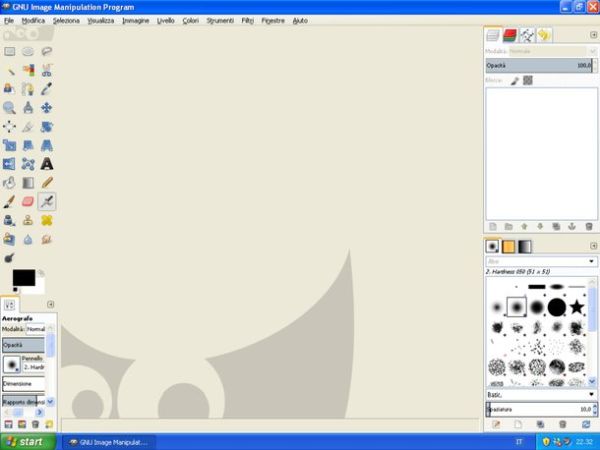Switch to the Gradients tab
This screenshot has width=600, height=450.
click(525, 247)
